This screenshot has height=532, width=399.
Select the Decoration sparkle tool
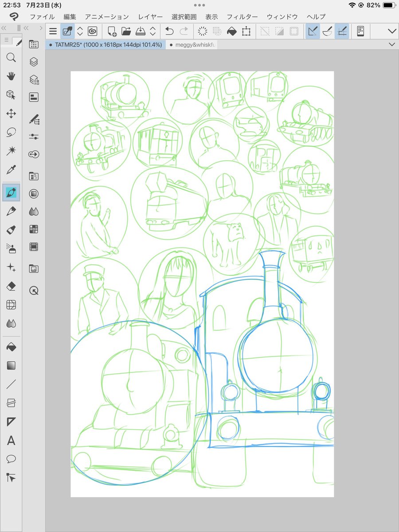pos(11,267)
